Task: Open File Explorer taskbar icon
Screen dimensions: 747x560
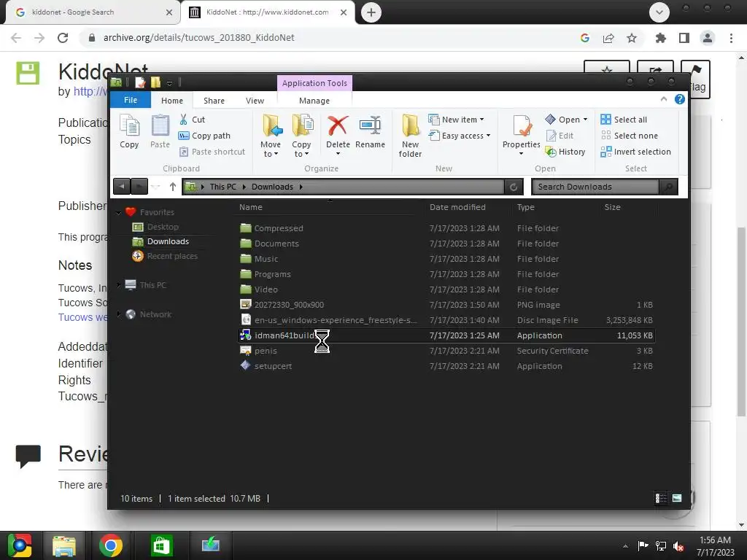Action: [64, 545]
